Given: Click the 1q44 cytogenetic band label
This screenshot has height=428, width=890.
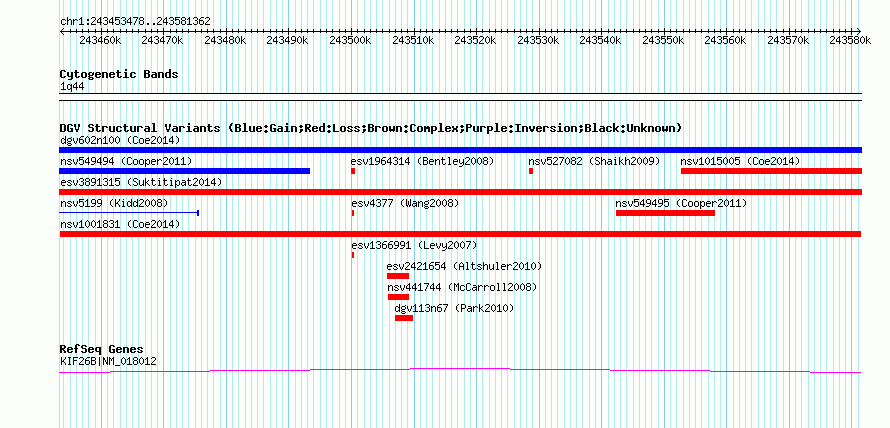Looking at the screenshot, I should 72,86.
